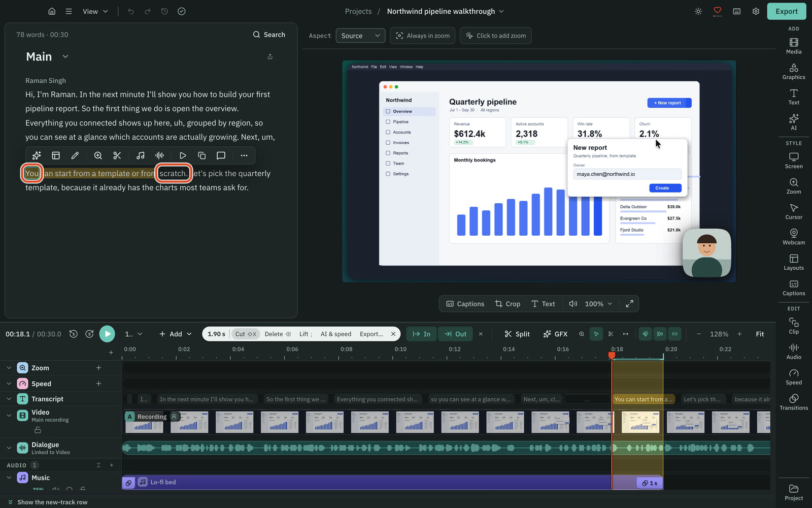Open the keyboard shortcuts icon
Screen dimensions: 812x508
click(x=736, y=11)
